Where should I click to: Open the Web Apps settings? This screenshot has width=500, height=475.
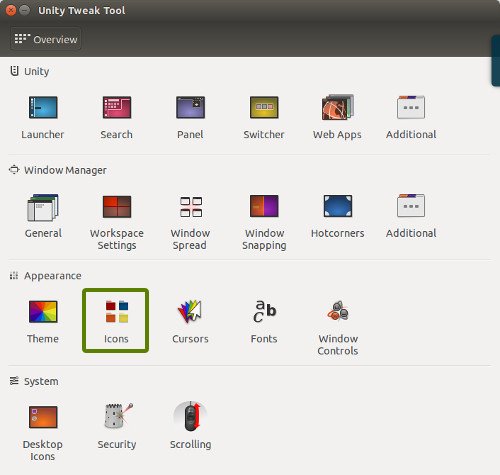[338, 107]
